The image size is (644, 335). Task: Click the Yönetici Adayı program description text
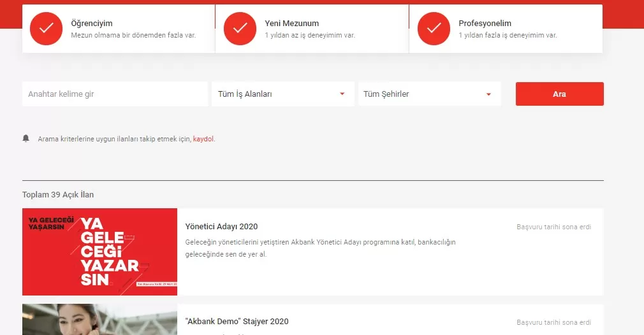320,248
